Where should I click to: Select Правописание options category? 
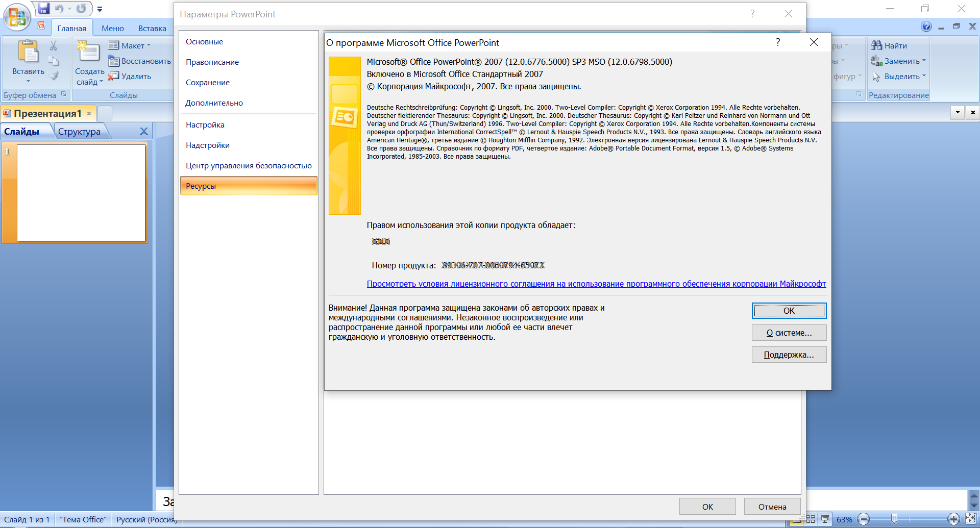(x=249, y=62)
